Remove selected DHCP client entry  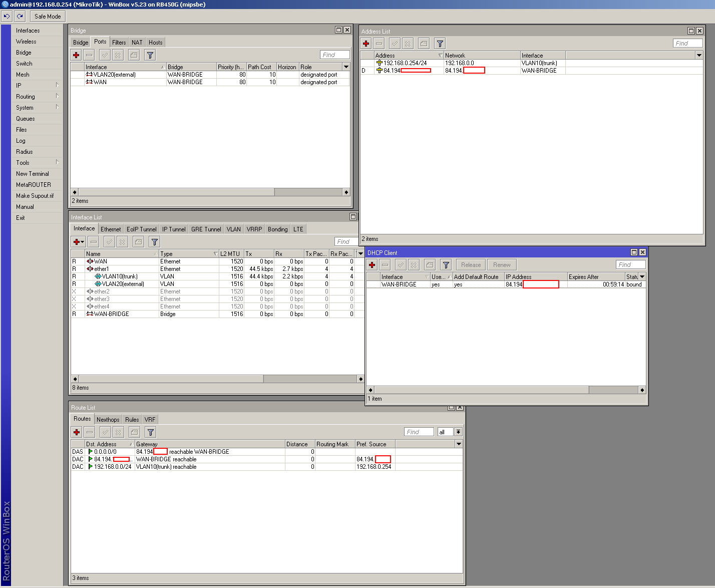click(x=385, y=265)
